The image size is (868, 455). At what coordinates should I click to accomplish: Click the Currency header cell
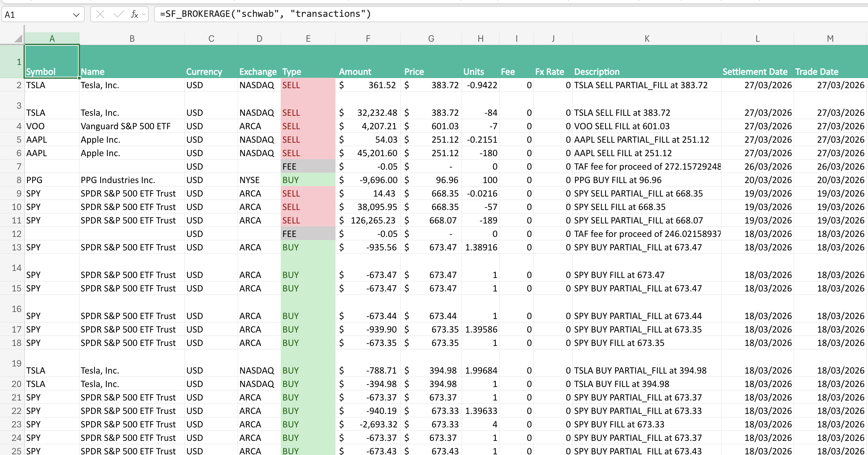pos(211,62)
